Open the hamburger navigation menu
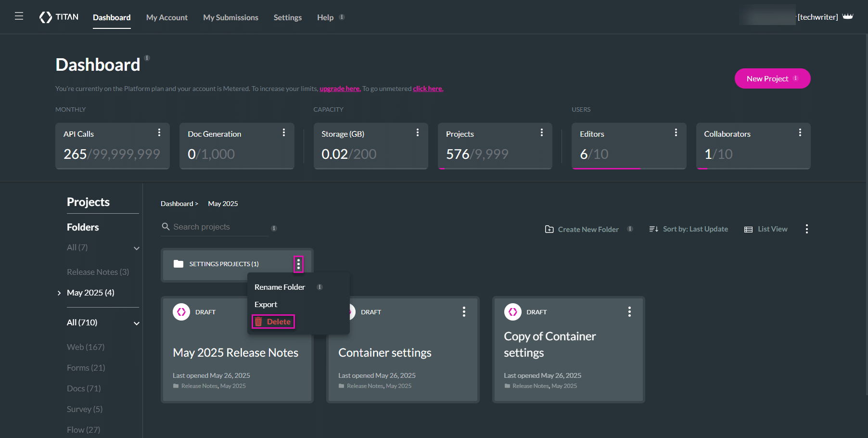The width and height of the screenshot is (868, 438). coord(19,16)
